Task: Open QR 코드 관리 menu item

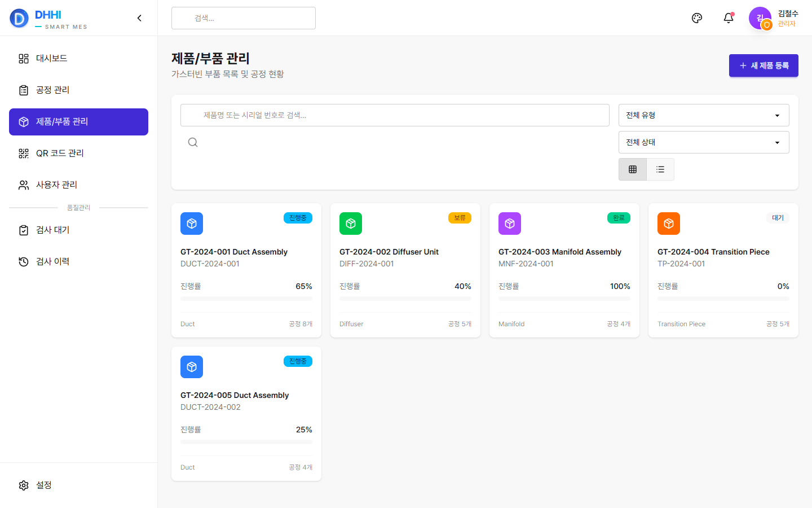Action: (x=78, y=154)
